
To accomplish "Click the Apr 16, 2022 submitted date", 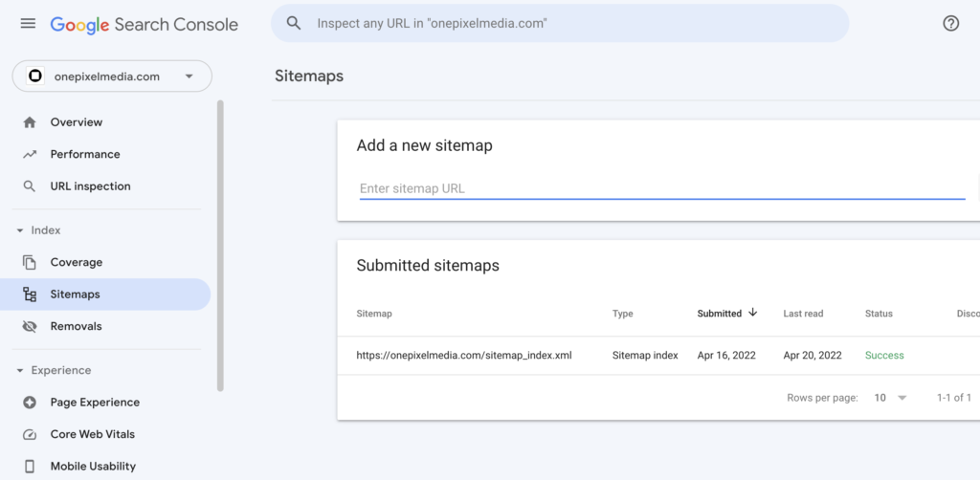I will click(x=726, y=355).
